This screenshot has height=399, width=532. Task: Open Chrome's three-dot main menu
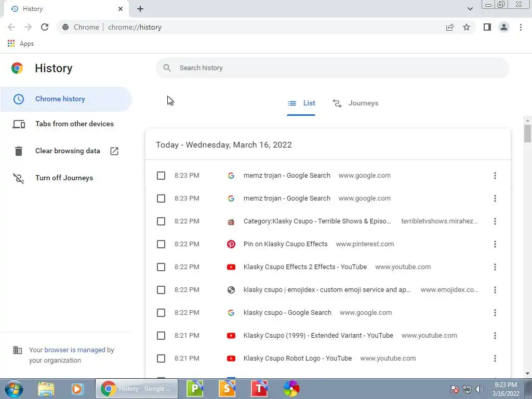pos(521,27)
